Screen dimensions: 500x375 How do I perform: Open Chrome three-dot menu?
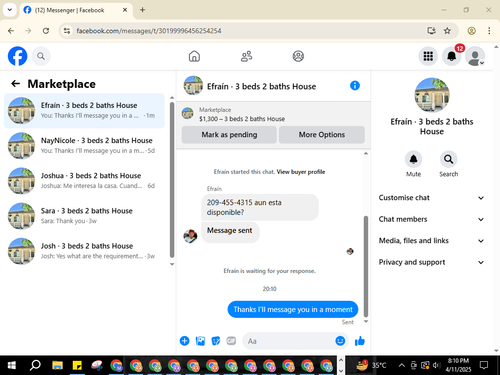coord(489,31)
